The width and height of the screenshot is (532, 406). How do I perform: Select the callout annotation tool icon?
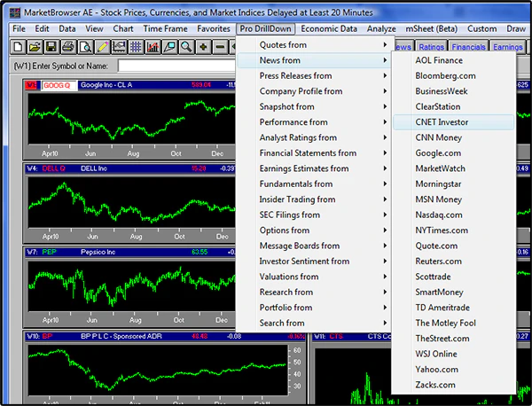169,47
